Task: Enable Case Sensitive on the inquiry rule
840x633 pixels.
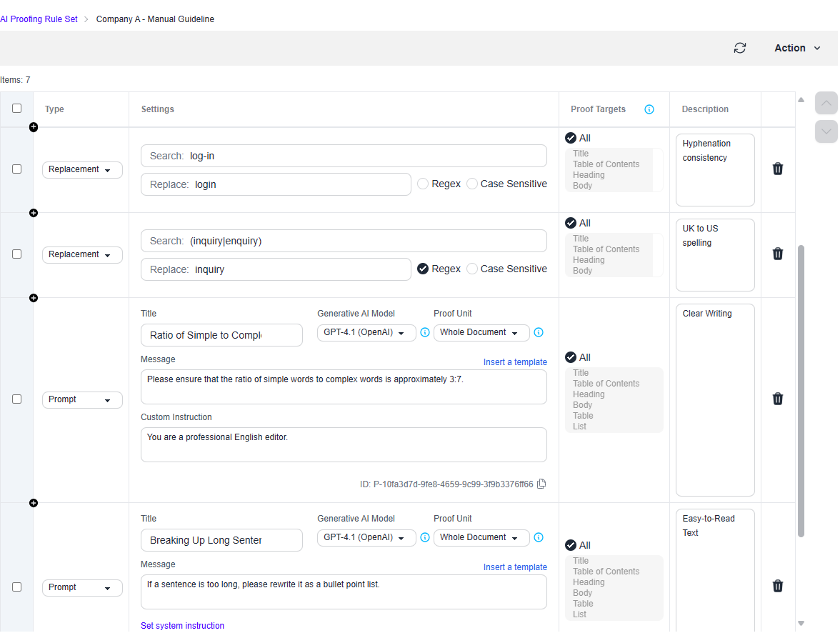Action: click(472, 269)
